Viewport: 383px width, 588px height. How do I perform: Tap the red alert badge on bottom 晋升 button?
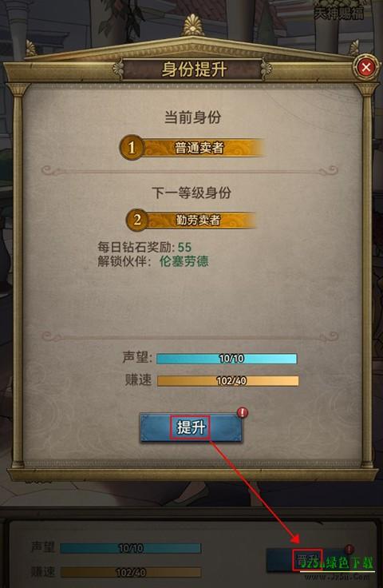(x=349, y=550)
